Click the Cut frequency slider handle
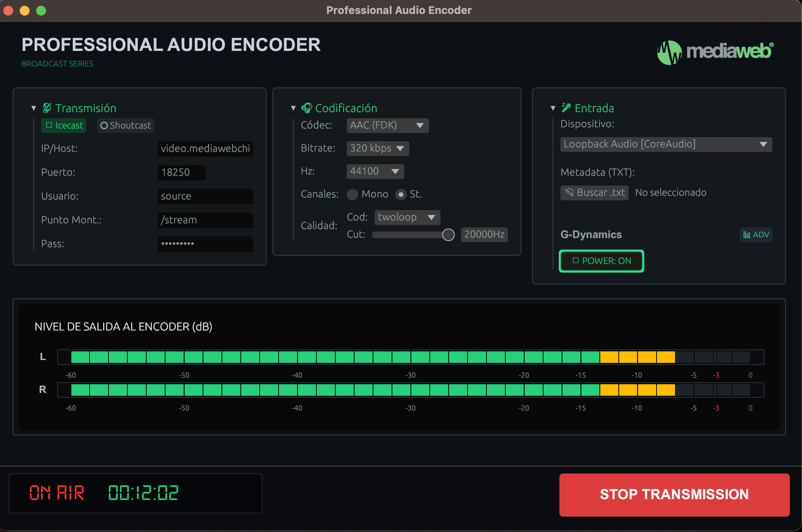 point(449,234)
